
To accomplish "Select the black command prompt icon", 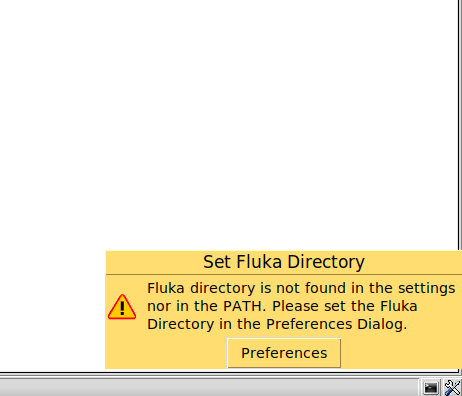I will [431, 388].
